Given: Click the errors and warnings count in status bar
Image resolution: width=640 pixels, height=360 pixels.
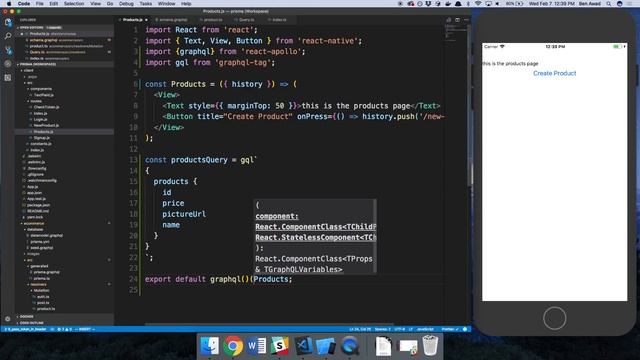Looking at the screenshot, I should (x=65, y=329).
